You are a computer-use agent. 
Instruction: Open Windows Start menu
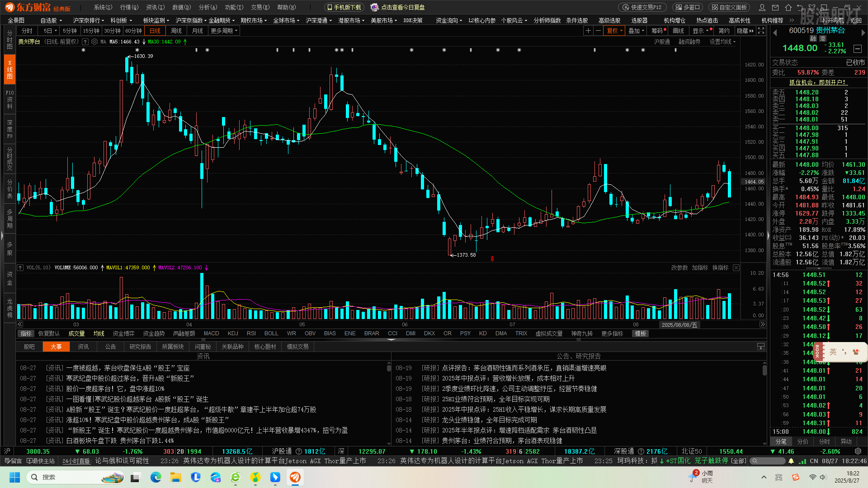[14, 477]
